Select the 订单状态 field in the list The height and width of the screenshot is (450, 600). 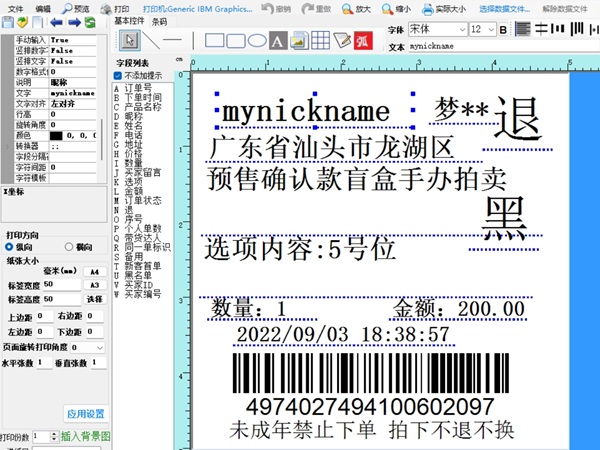(143, 201)
